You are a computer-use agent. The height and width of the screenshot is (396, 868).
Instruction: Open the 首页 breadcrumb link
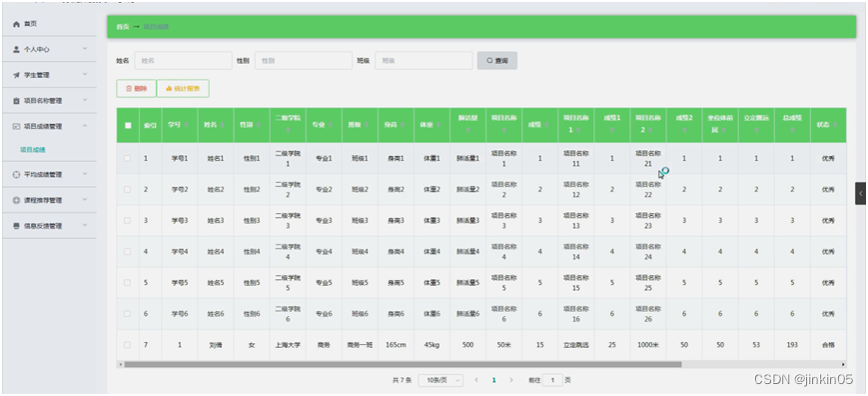click(x=122, y=27)
